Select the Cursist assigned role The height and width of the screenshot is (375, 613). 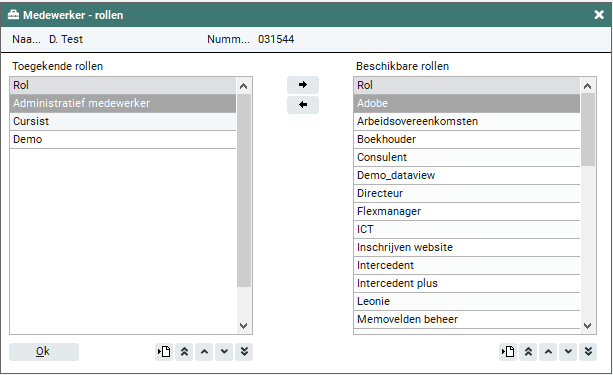(x=123, y=121)
